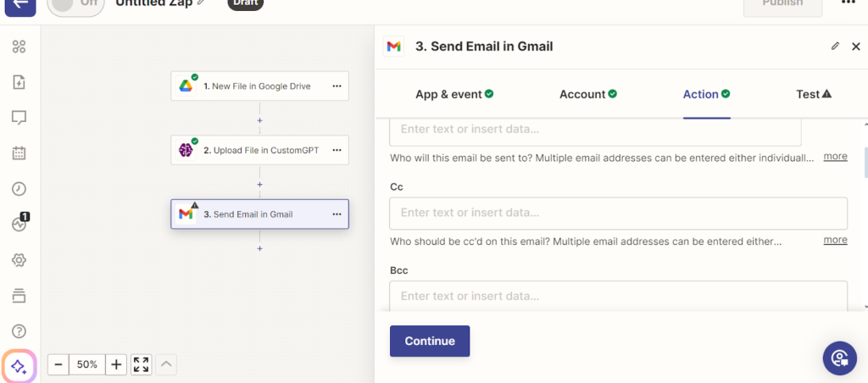Open the Zap details file icon
This screenshot has height=383, width=868.
click(19, 82)
